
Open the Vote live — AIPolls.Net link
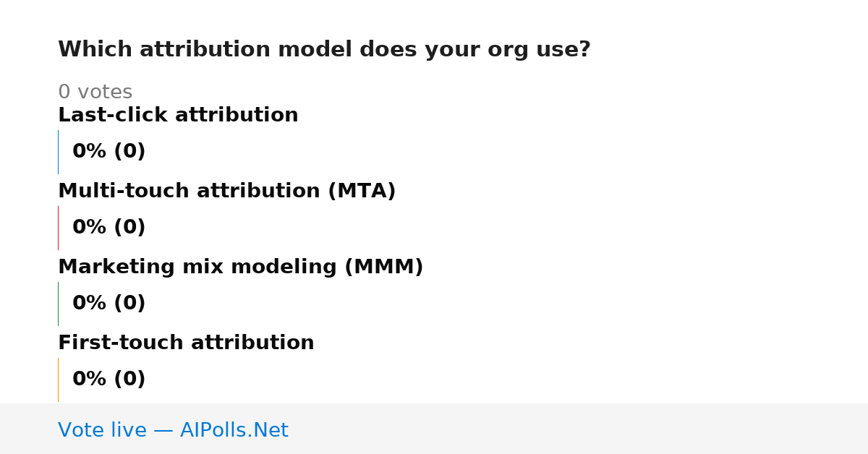173,430
